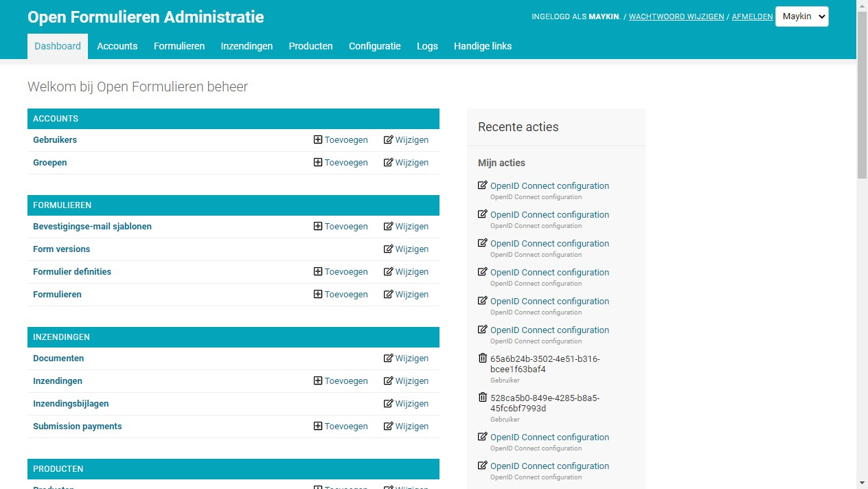The height and width of the screenshot is (489, 868).
Task: Click the Open Formulieren Administratie title
Action: 146,17
